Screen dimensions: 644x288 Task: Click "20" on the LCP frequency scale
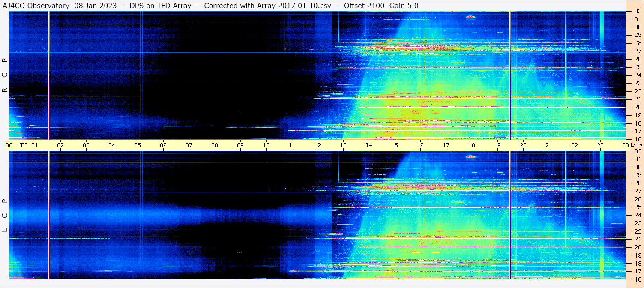tap(637, 247)
